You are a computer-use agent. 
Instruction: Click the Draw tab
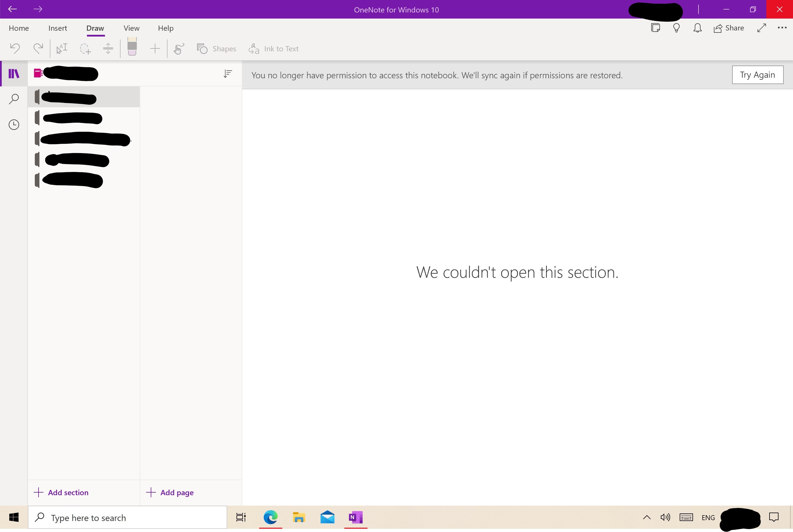tap(95, 28)
